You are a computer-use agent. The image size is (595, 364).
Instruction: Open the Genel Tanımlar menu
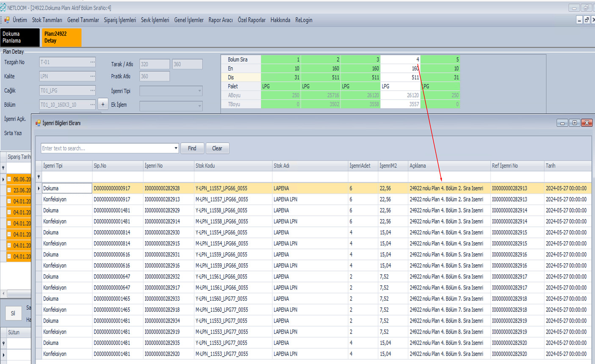coord(83,20)
